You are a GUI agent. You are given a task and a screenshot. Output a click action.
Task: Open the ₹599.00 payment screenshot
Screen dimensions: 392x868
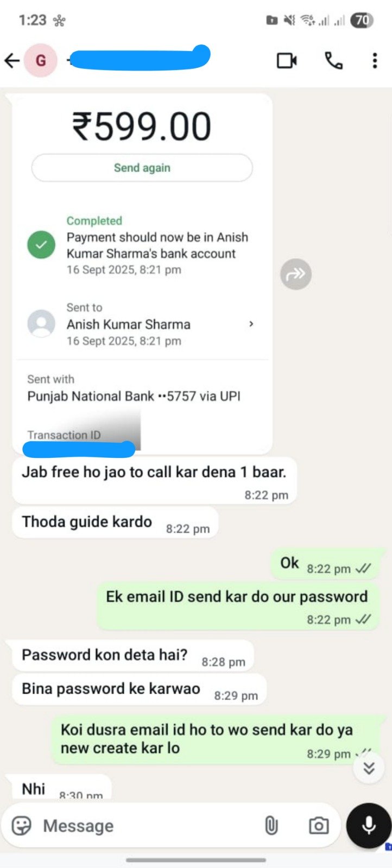click(x=142, y=274)
